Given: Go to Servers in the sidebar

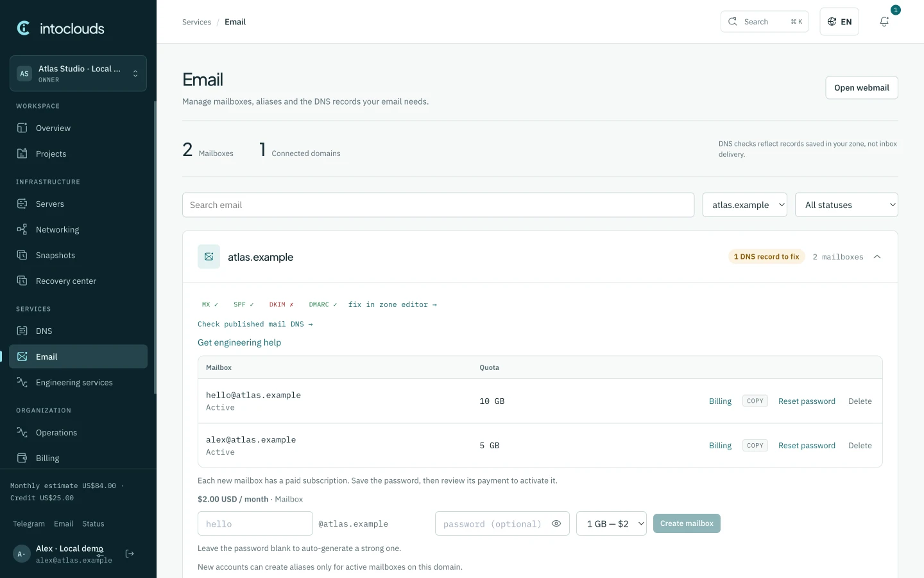Looking at the screenshot, I should click(78, 204).
